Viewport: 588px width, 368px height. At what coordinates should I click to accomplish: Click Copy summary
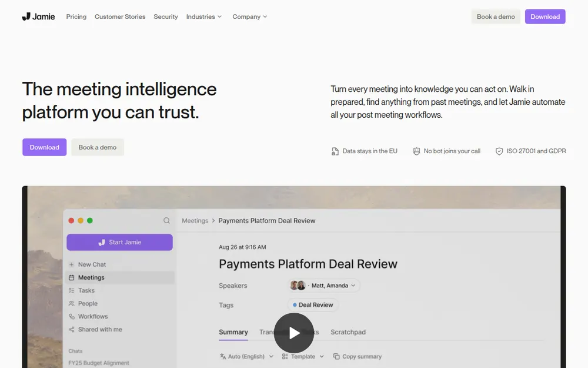click(358, 356)
